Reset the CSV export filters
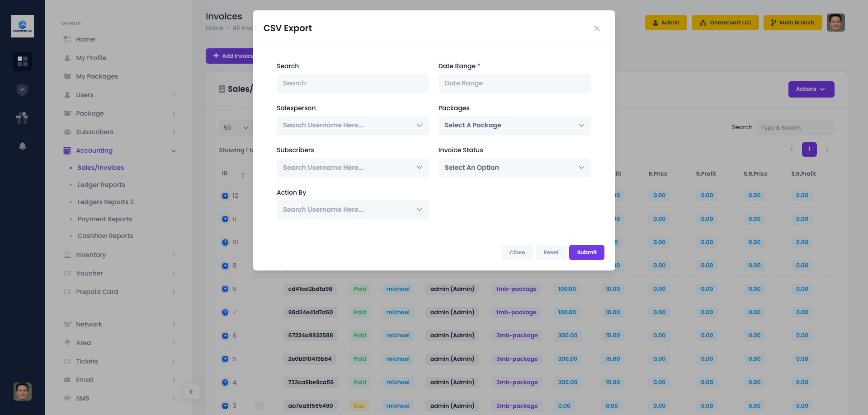Image resolution: width=868 pixels, height=415 pixels. point(551,252)
